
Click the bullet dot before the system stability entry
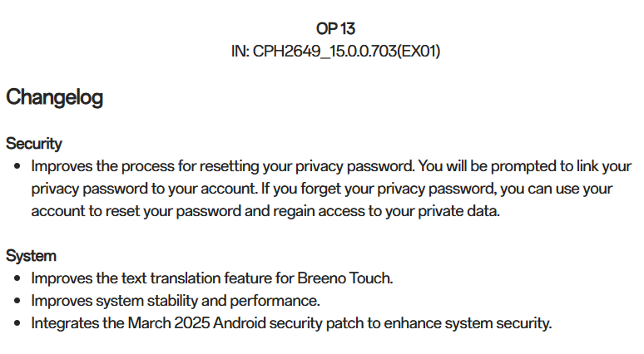[18, 301]
